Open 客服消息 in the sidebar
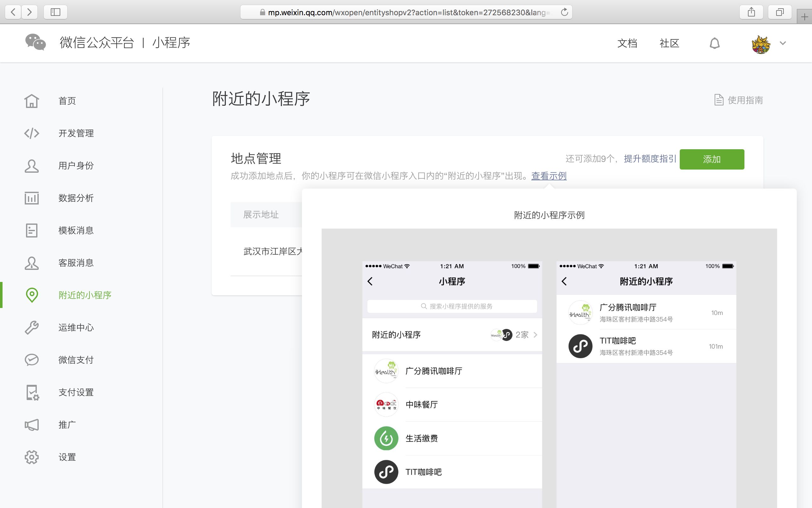Image resolution: width=812 pixels, height=508 pixels. click(76, 263)
